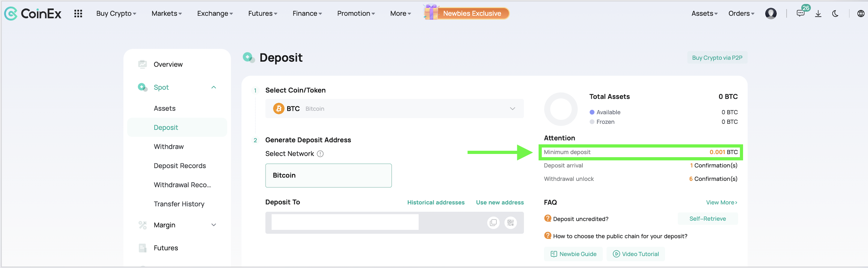Click the '6 Confirmation(s)' withdrawal unlock value

[x=713, y=179]
